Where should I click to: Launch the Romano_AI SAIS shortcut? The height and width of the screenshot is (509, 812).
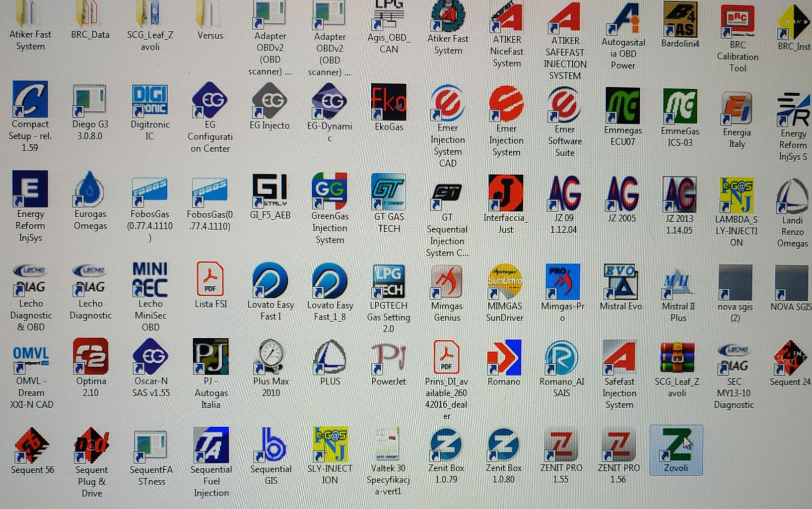(x=561, y=370)
